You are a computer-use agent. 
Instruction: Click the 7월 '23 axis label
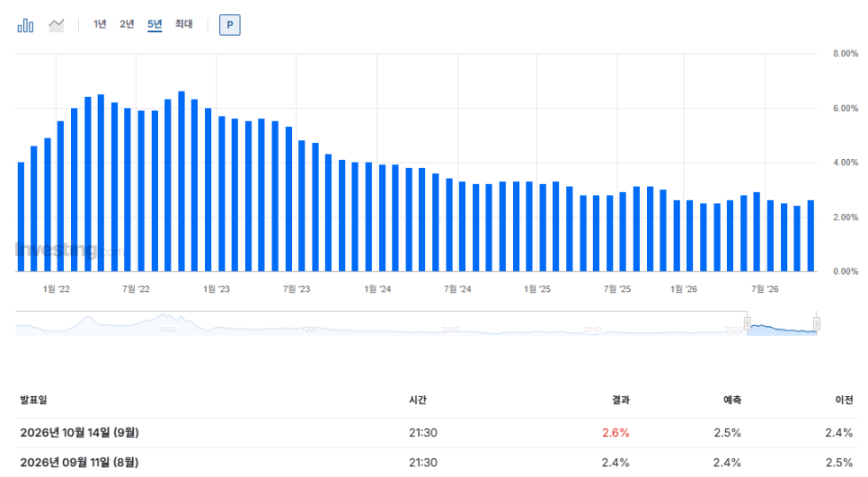[297, 289]
